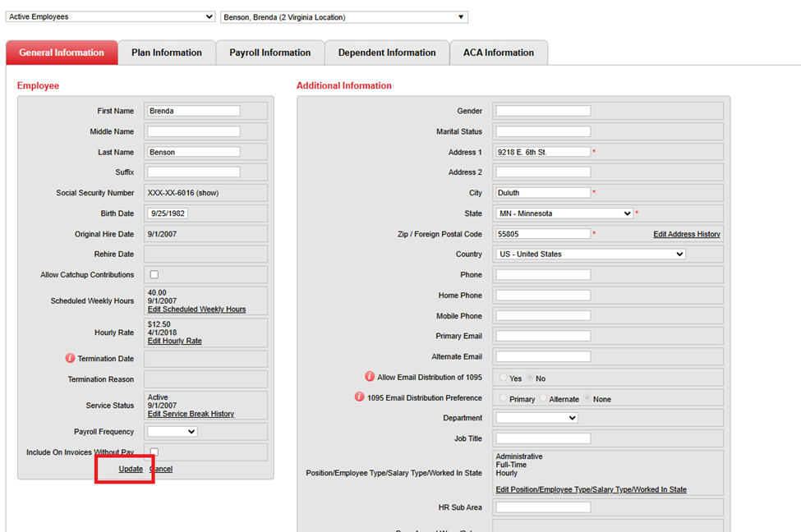Select Yes for Allow Email Distribution of 1095

click(504, 378)
